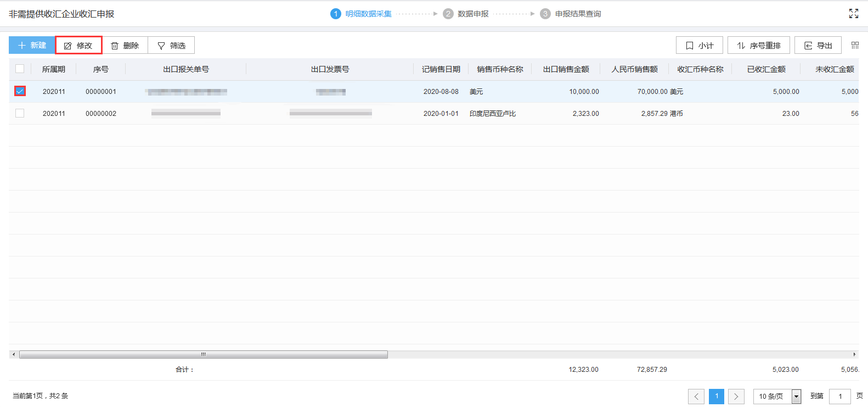Click the 印度尼西亚卢比 currency cell

pos(493,114)
